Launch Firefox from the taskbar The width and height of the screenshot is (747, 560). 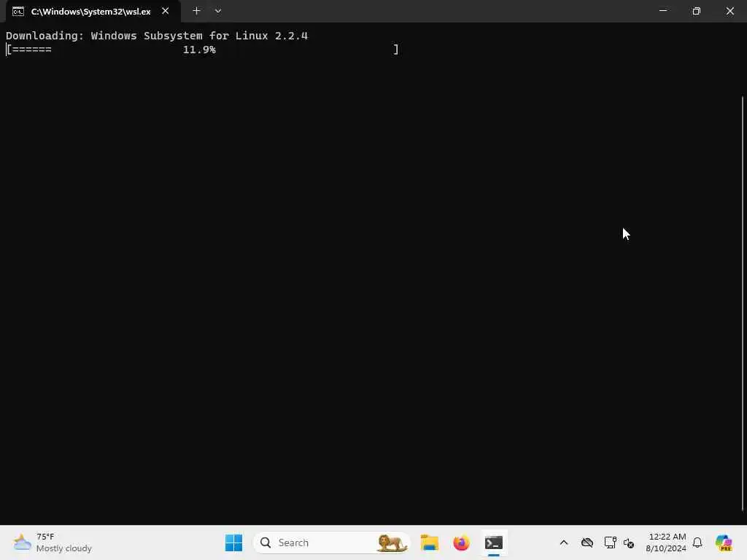461,542
